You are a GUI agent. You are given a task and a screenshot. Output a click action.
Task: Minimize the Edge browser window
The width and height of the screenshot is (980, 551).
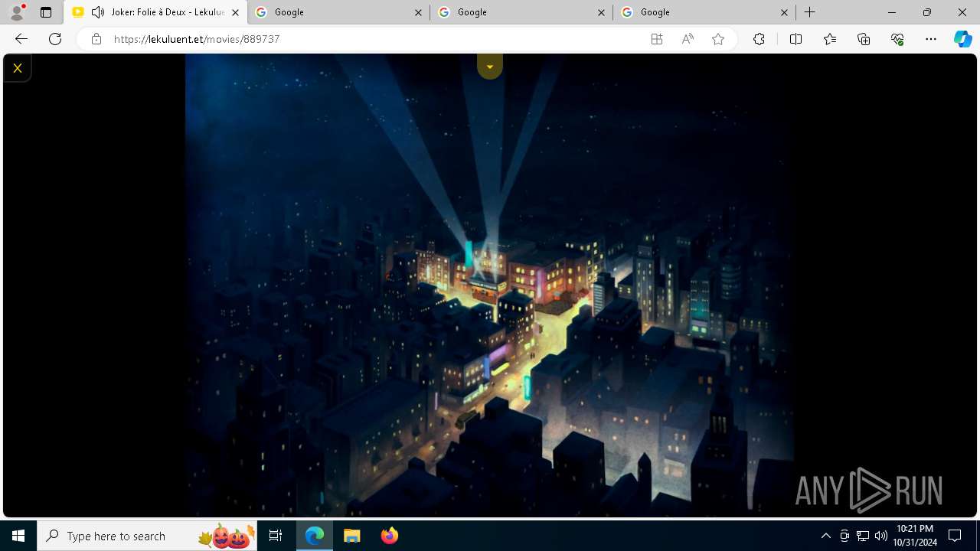pyautogui.click(x=892, y=12)
